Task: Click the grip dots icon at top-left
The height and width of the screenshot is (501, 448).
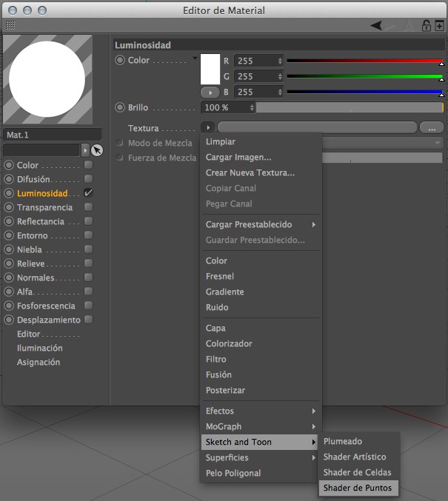Action: point(10,25)
